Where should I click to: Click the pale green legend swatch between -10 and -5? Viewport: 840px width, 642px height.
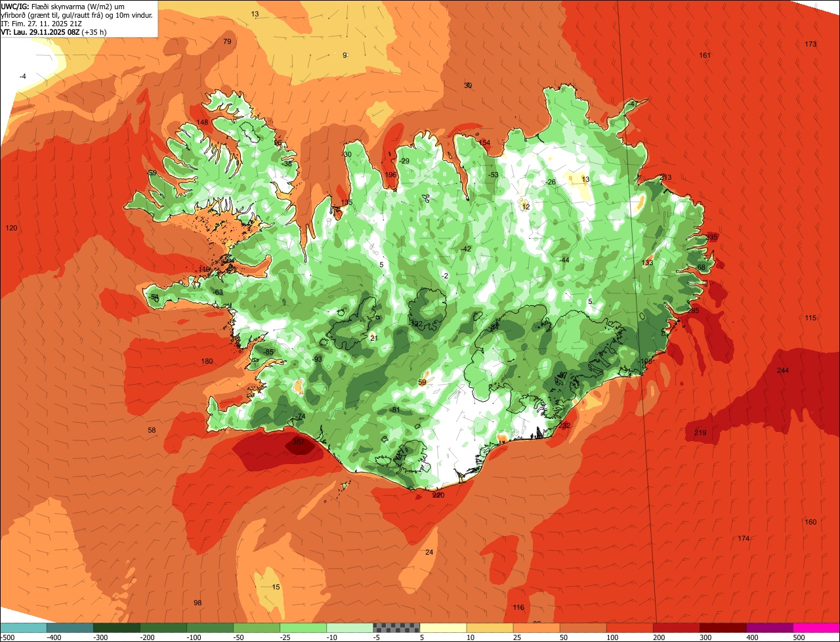point(349,628)
